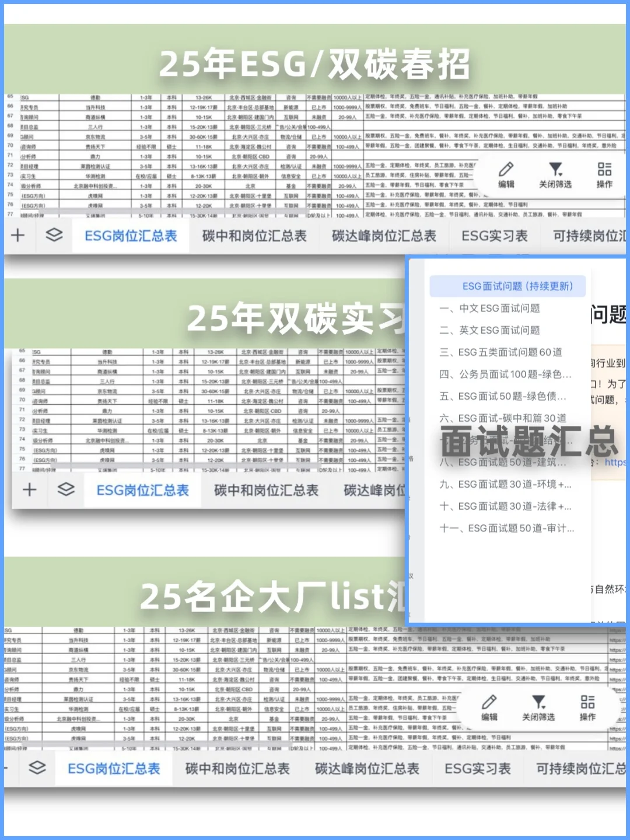The image size is (630, 840).
Task: Add a new sheet in the 春招 spreadsheet
Action: 18,236
